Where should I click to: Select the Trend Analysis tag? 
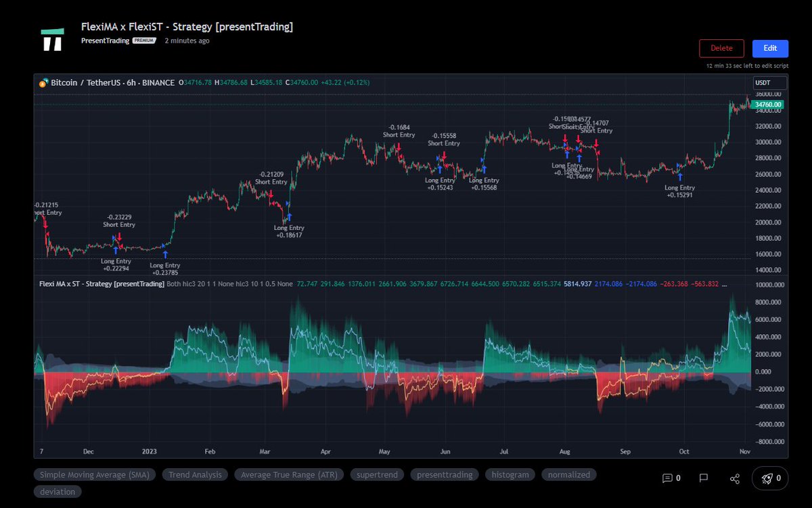pos(195,475)
